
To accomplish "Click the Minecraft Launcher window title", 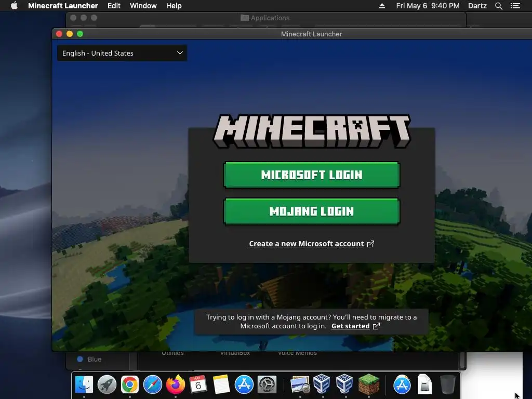I will (312, 34).
